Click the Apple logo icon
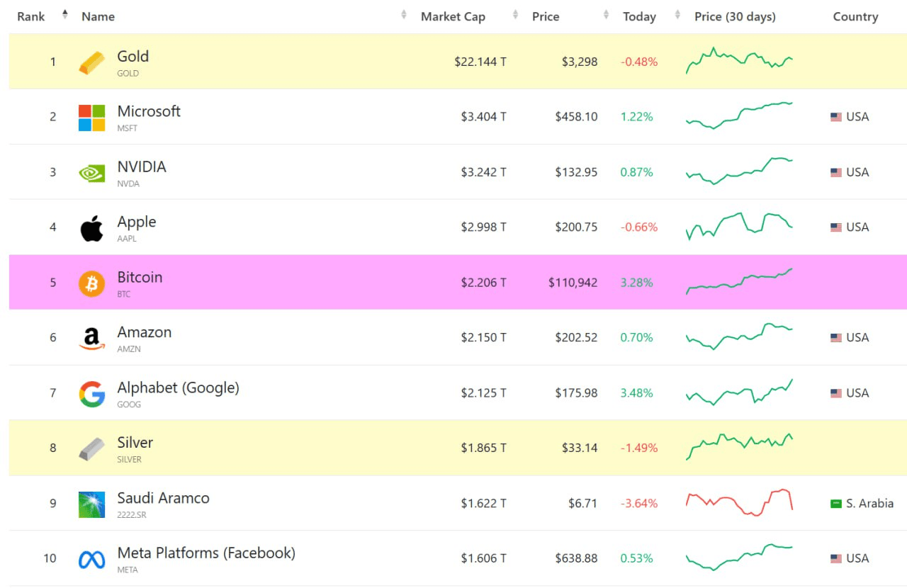The width and height of the screenshot is (907, 588). (92, 228)
